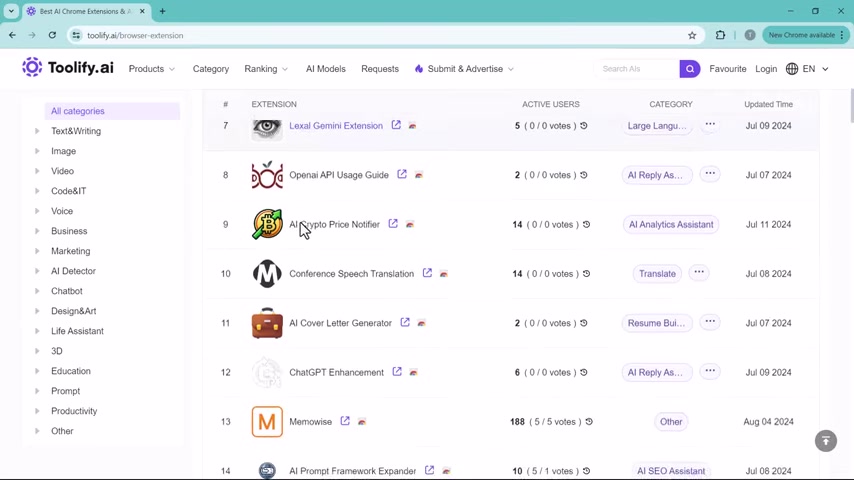Click the Translate category tag
The height and width of the screenshot is (480, 854).
point(657,274)
